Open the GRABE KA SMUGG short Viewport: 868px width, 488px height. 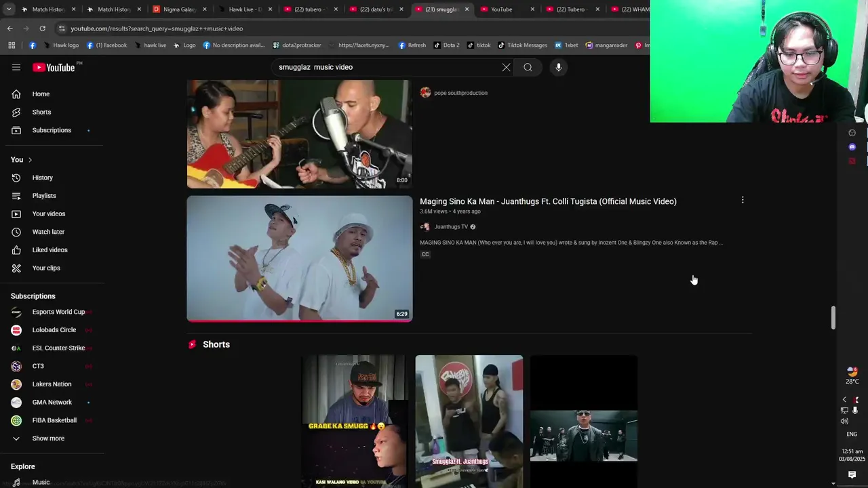pos(354,421)
